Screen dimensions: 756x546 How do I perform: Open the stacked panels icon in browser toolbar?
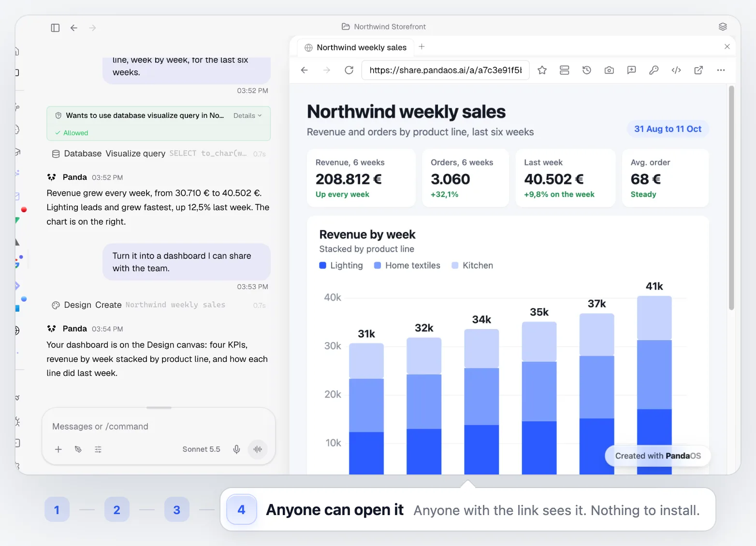[564, 70]
